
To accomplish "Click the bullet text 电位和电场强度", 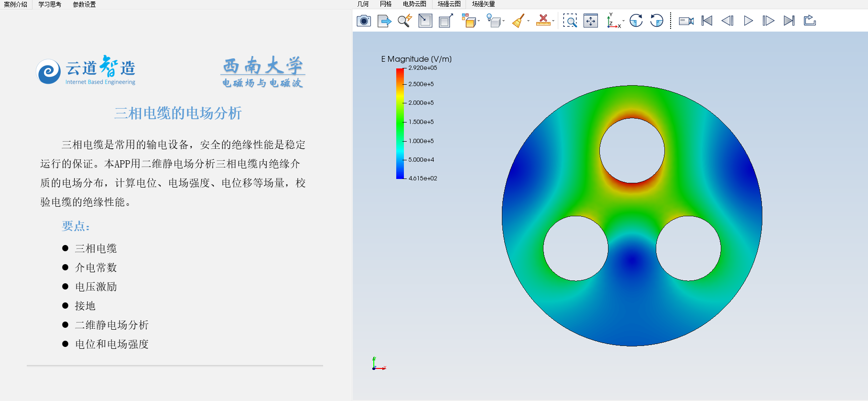I will pos(112,344).
